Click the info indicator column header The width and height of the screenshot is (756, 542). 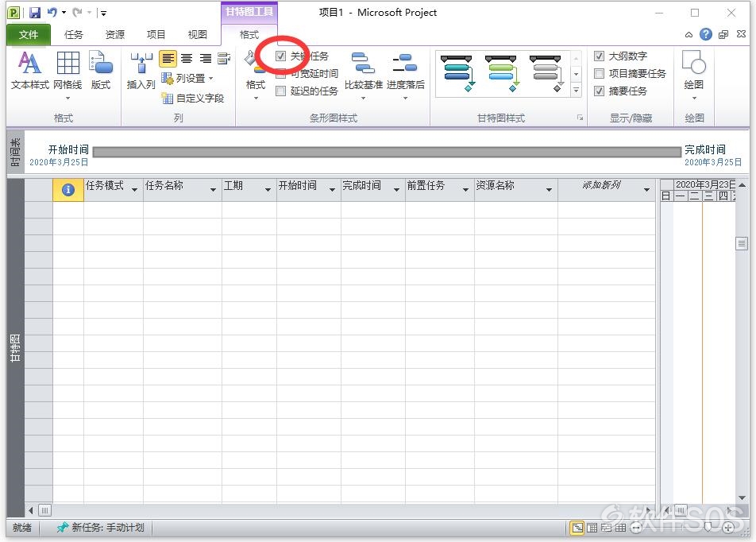click(x=68, y=190)
